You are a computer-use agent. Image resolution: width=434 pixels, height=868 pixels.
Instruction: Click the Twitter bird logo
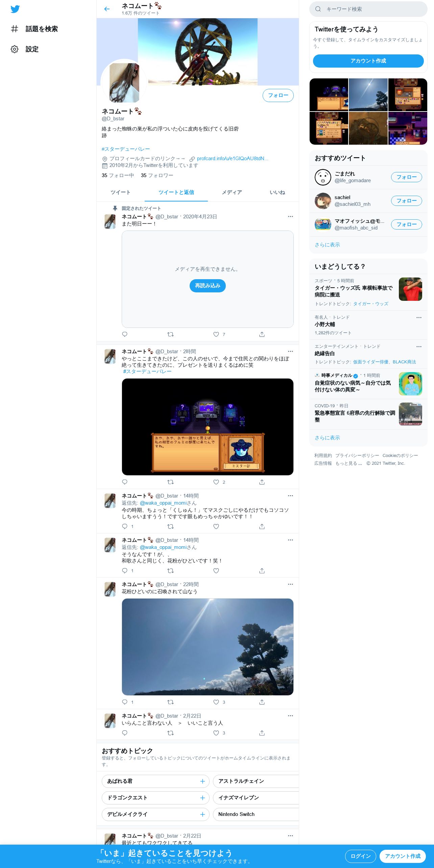(15, 9)
